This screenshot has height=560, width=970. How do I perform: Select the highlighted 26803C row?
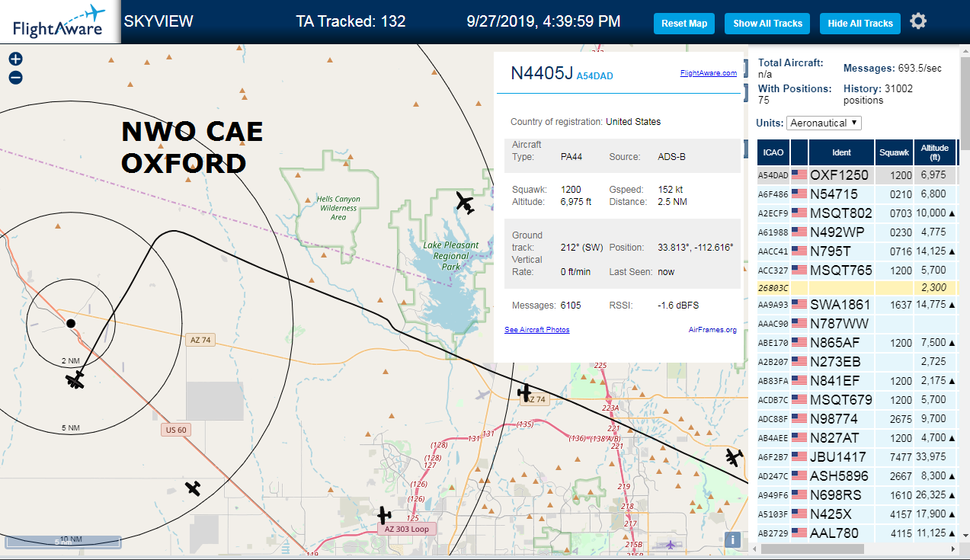point(856,289)
